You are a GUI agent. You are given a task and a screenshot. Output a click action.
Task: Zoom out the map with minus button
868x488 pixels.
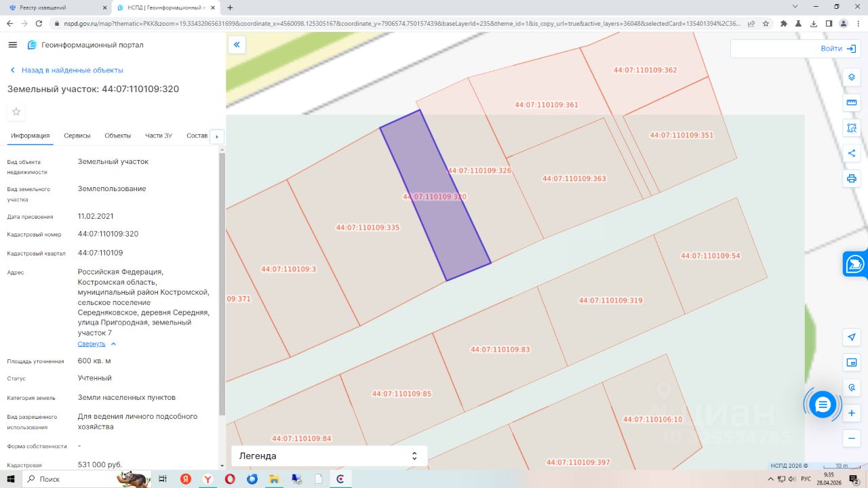(x=852, y=439)
